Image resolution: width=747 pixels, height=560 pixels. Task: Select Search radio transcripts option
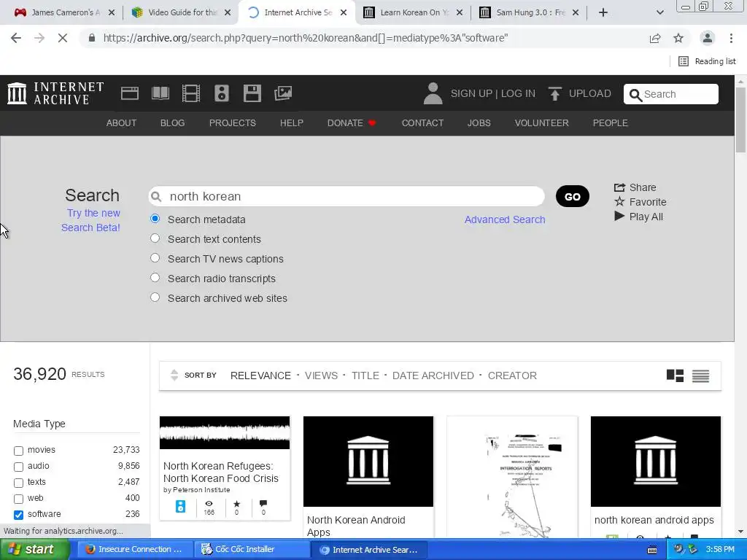coord(155,278)
